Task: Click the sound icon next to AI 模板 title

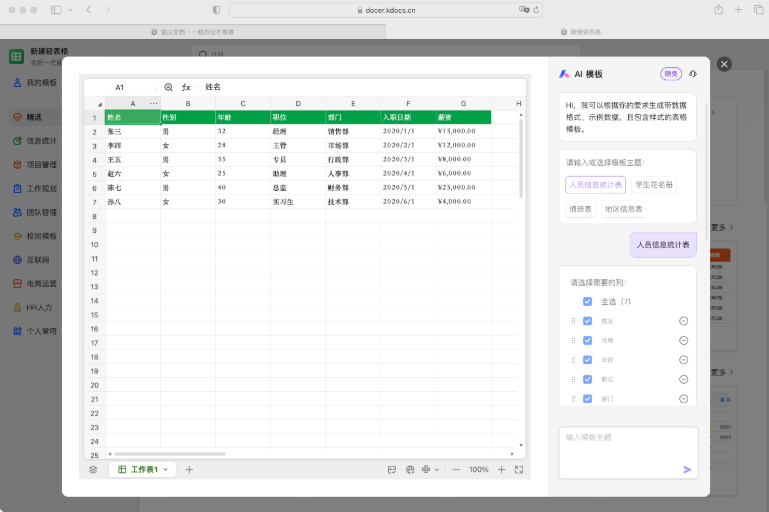Action: (x=692, y=74)
